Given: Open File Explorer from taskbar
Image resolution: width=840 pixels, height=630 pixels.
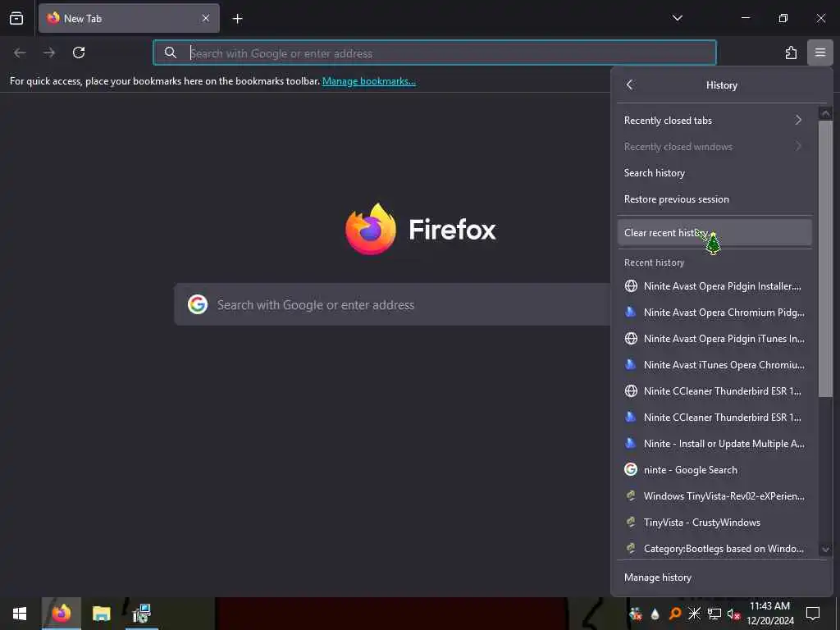Looking at the screenshot, I should [x=101, y=614].
